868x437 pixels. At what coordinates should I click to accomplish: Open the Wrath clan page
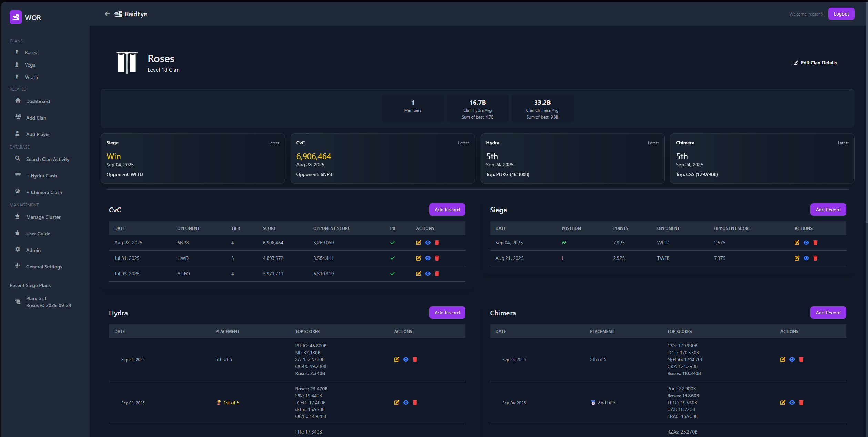(31, 77)
